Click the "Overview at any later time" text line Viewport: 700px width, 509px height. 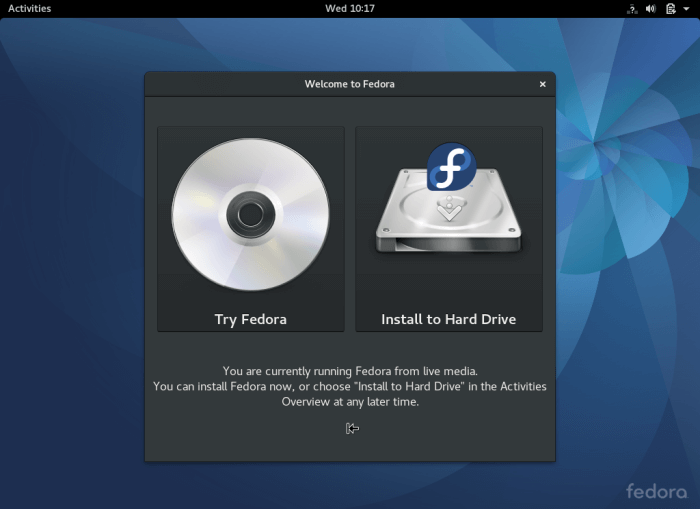350,402
